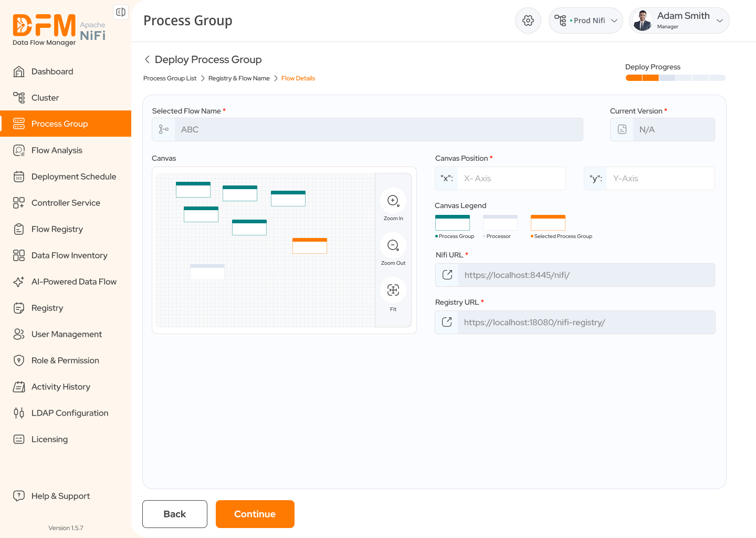
Task: Click the back arrow beside Deploy Process Group
Action: 147,59
